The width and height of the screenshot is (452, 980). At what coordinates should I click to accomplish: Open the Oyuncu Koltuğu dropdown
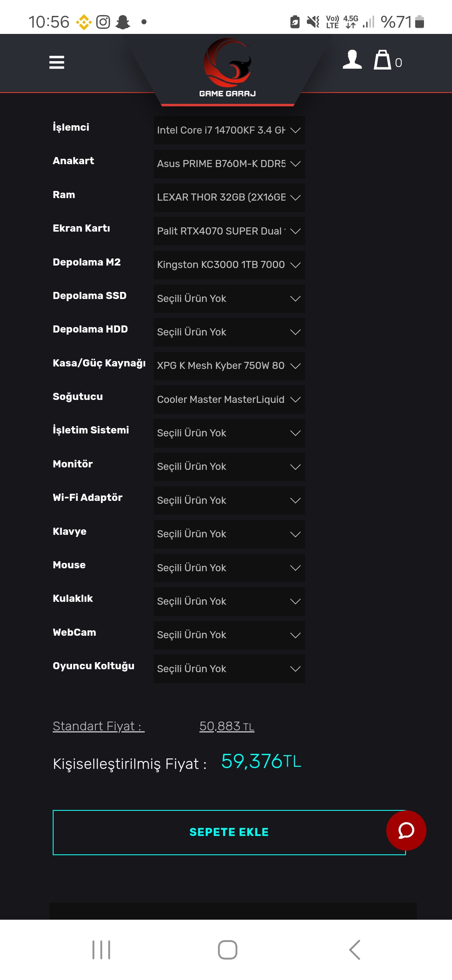(229, 669)
